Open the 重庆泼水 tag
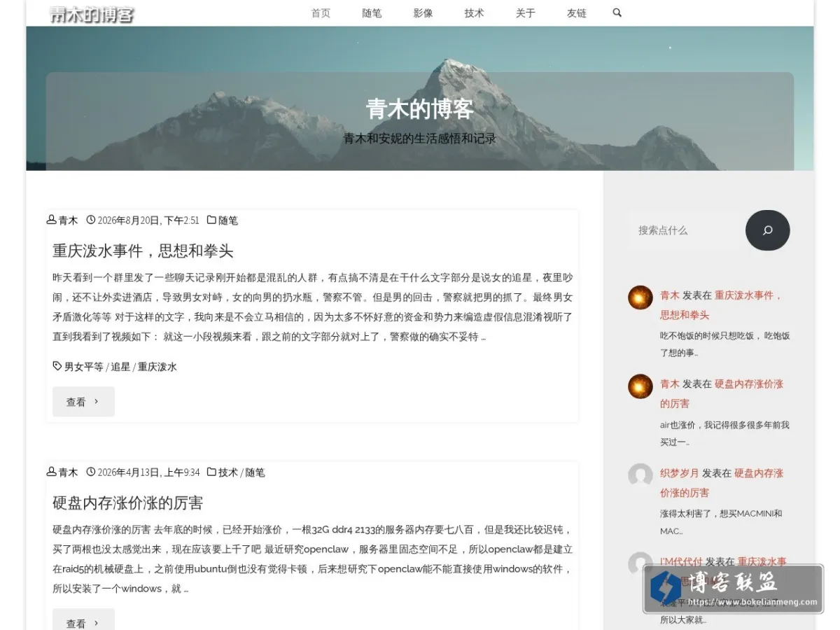 click(x=157, y=367)
